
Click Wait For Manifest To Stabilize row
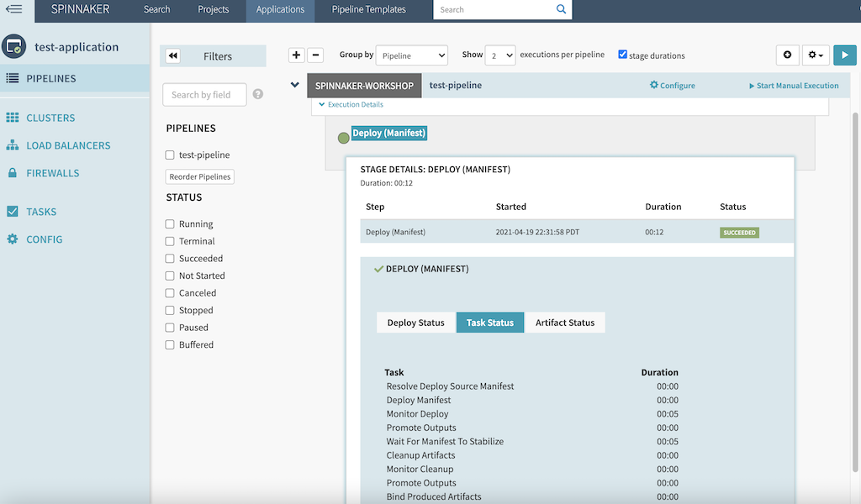coord(531,442)
